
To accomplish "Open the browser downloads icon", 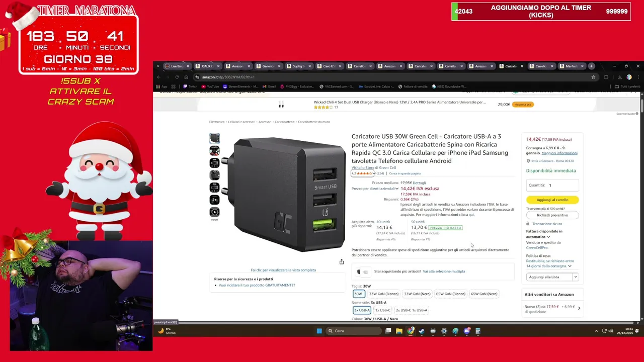I will [x=619, y=77].
